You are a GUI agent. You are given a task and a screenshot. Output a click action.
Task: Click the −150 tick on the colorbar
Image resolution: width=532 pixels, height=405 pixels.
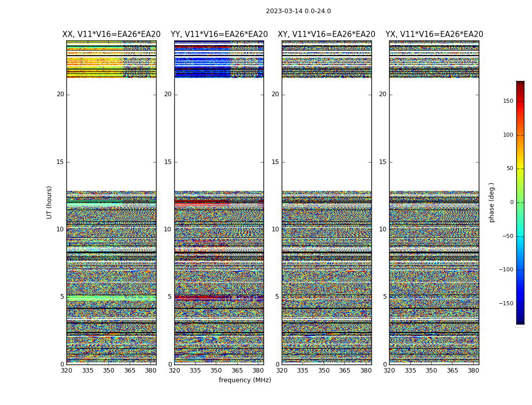point(505,304)
